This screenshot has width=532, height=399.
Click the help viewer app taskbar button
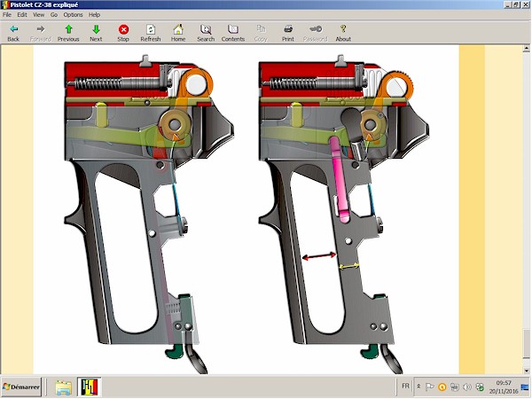click(x=89, y=387)
